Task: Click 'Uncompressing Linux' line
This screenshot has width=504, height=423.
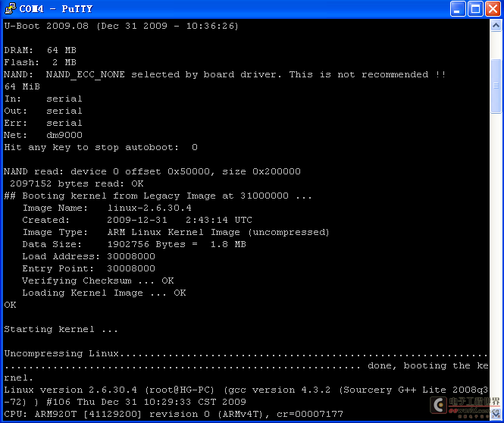Action: 246,353
